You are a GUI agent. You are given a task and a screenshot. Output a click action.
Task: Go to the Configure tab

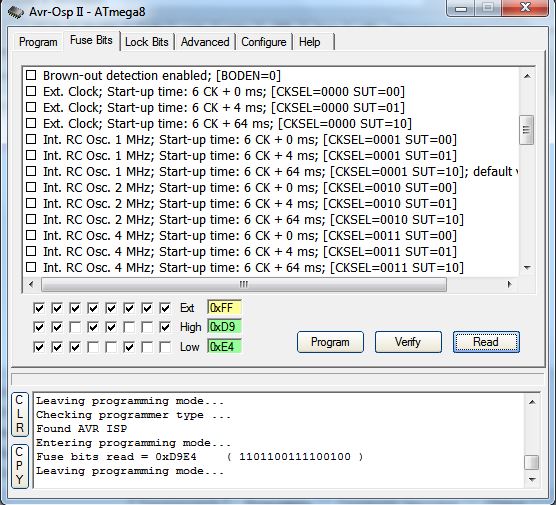[x=263, y=42]
